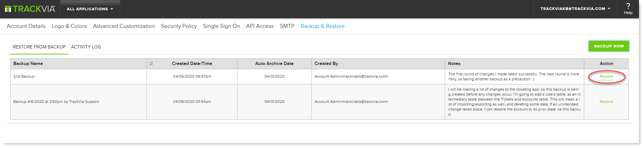Open the All Applications dropdown
Viewport: 644px width, 148px height.
pyautogui.click(x=90, y=9)
